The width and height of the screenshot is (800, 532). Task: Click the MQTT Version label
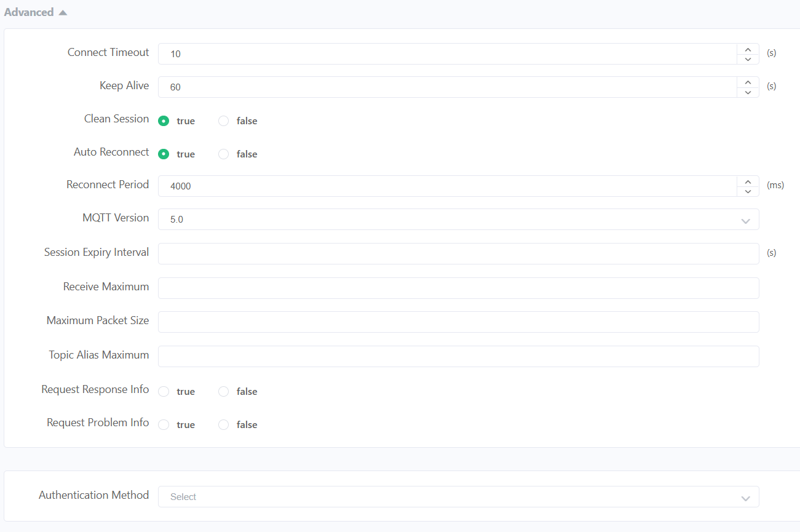click(x=116, y=218)
